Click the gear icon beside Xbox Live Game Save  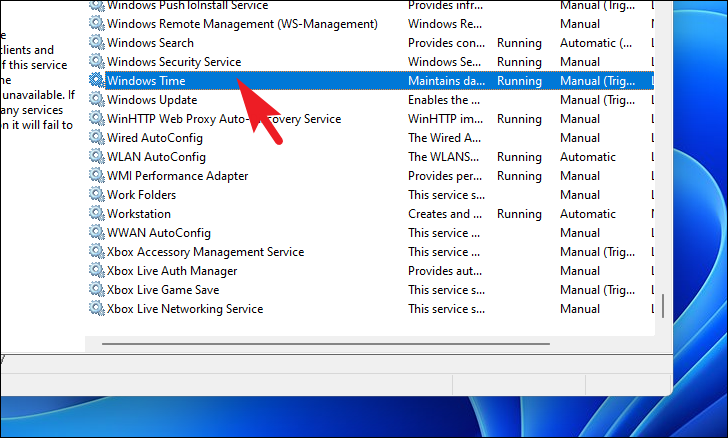pyautogui.click(x=97, y=290)
